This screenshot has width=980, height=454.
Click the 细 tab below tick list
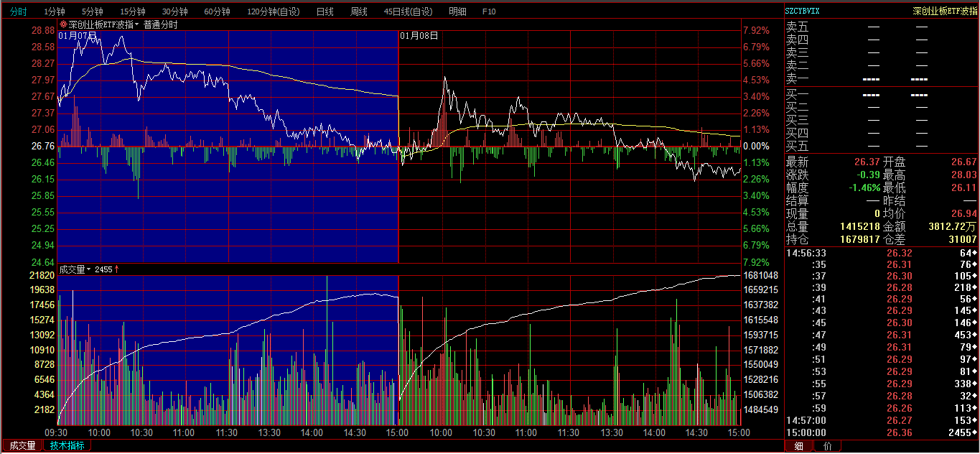(x=799, y=446)
